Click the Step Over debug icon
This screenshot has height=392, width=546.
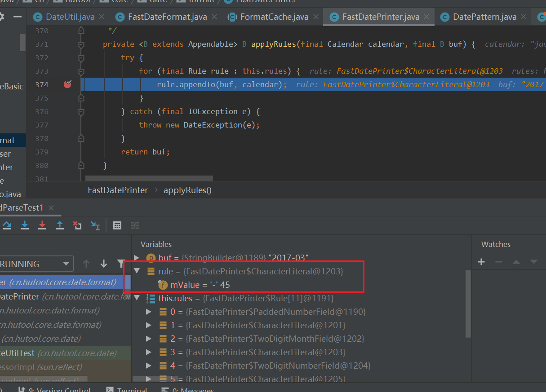[x=6, y=225]
